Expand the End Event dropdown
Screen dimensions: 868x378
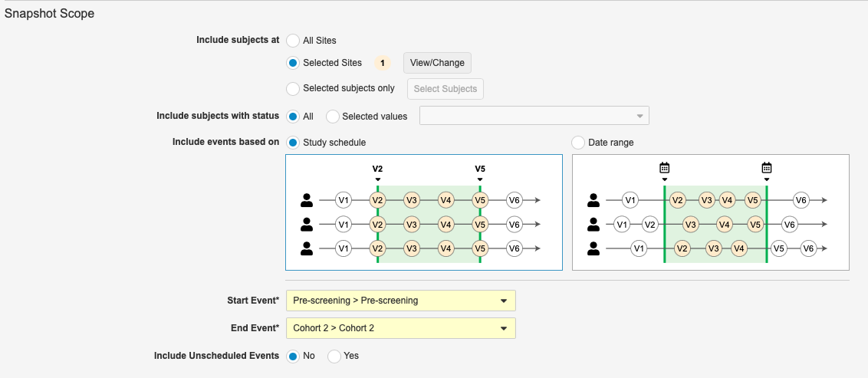point(400,328)
